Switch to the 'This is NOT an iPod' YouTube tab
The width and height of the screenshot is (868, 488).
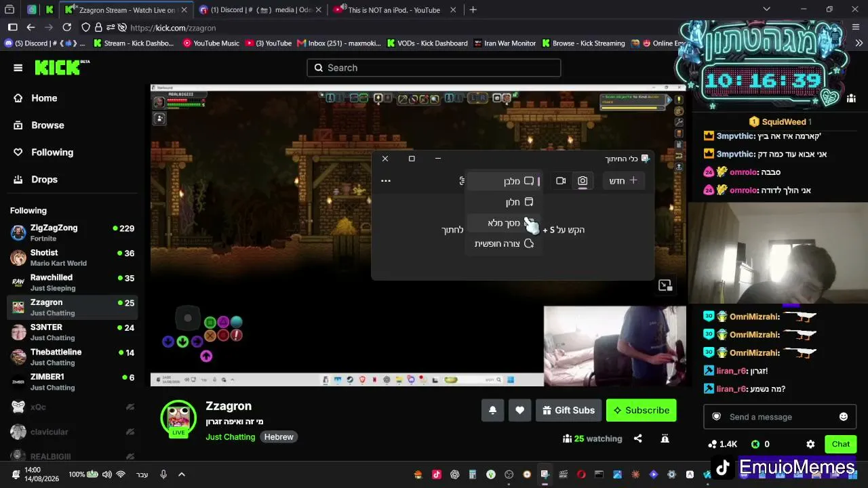coord(394,10)
